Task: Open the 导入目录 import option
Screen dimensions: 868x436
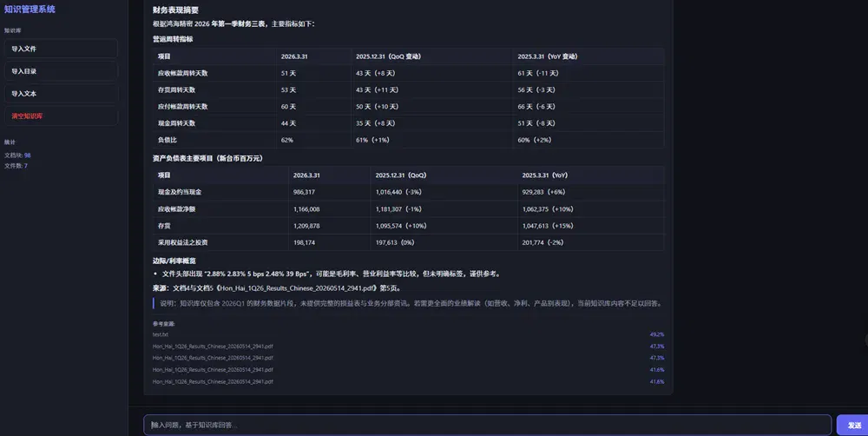Action: click(61, 71)
